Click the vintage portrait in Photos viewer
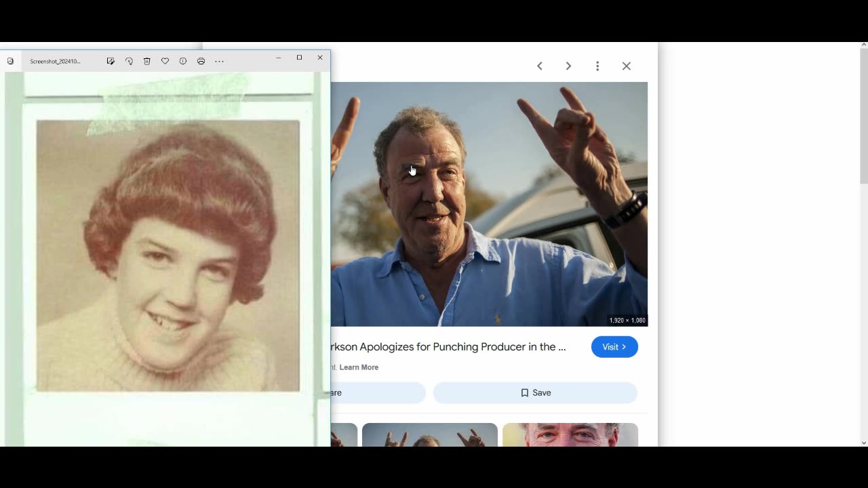This screenshot has height=488, width=868. (x=167, y=256)
